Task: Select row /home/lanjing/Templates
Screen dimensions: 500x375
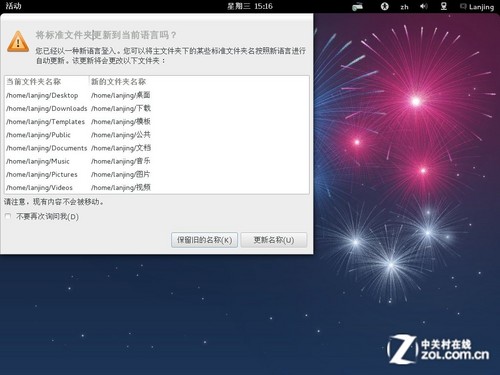Action: 157,122
